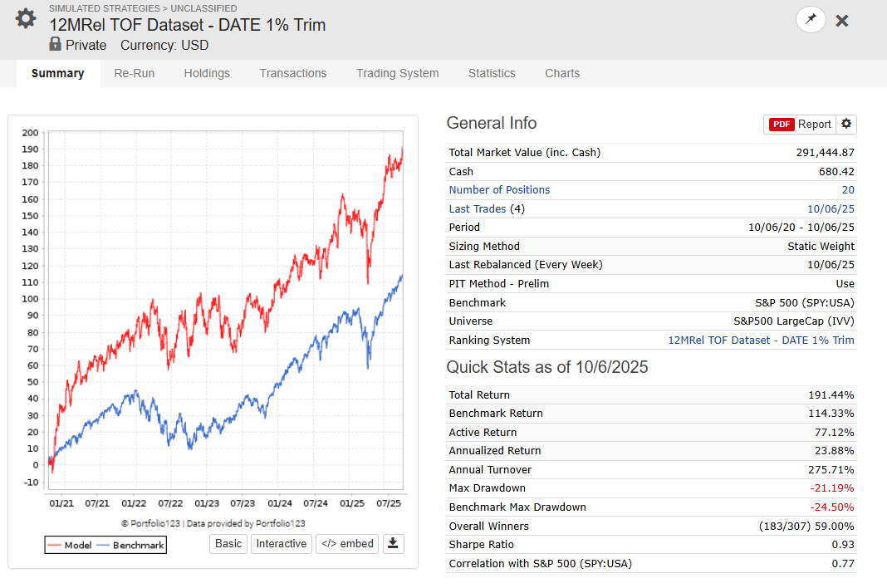Image resolution: width=887 pixels, height=588 pixels.
Task: Close the strategy window
Action: pos(842,21)
